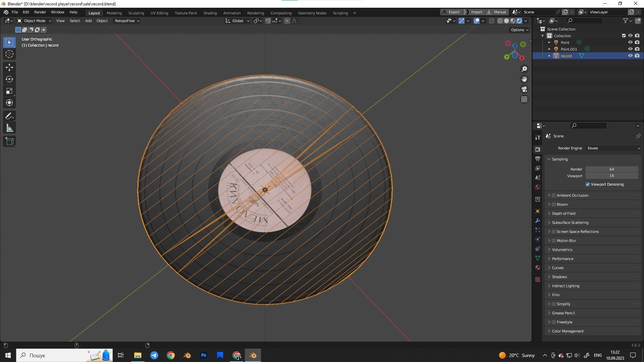The image size is (644, 362).
Task: Open the viewport Options dropdown
Action: click(x=519, y=30)
